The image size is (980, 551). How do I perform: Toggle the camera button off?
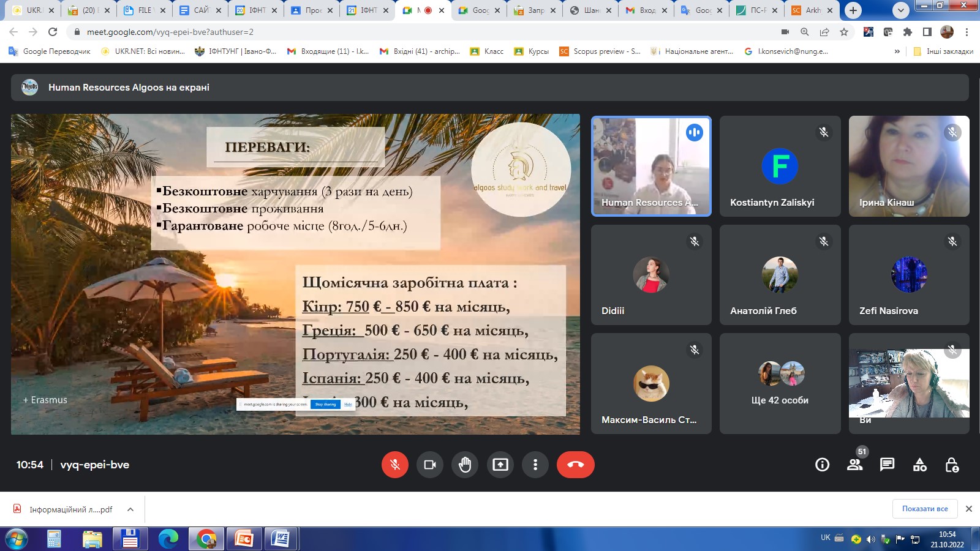430,465
